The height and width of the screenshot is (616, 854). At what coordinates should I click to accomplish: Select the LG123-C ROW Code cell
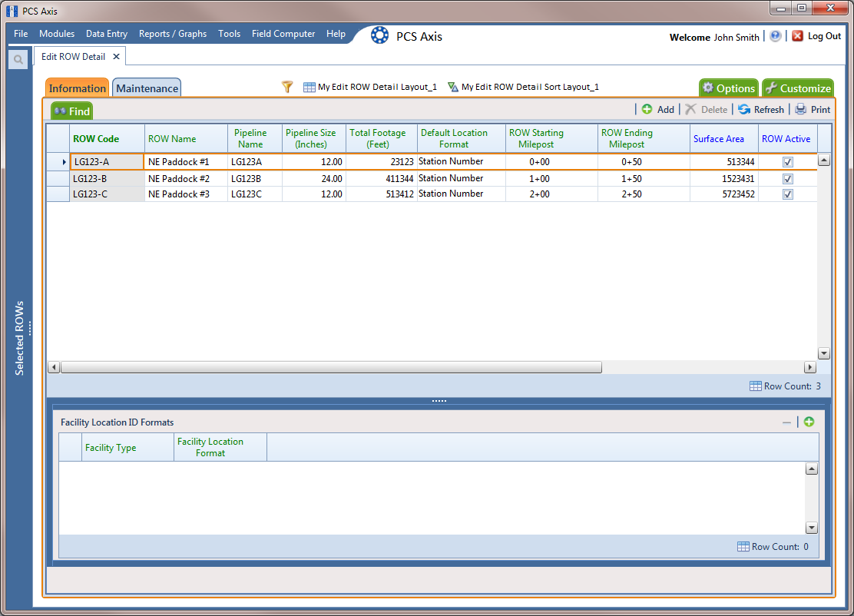(x=108, y=194)
